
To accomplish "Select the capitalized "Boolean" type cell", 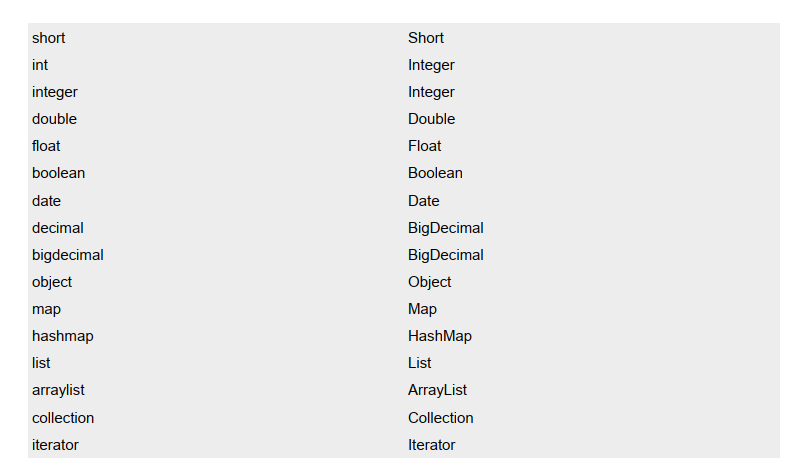I will click(x=435, y=173).
